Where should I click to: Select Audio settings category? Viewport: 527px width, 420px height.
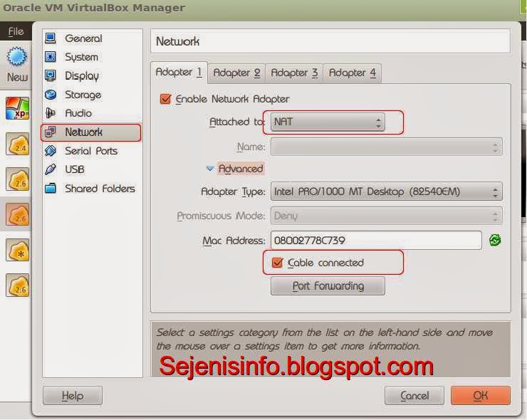[91, 113]
